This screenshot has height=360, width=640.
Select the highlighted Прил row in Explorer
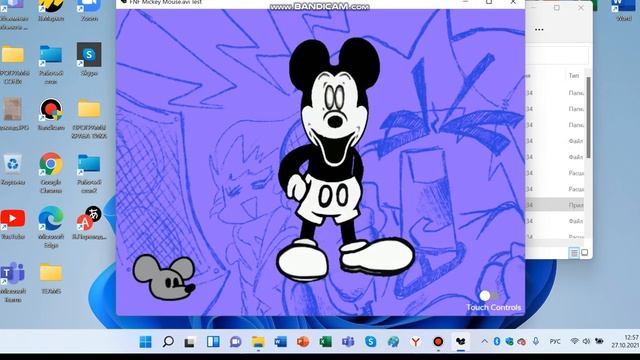coord(554,205)
